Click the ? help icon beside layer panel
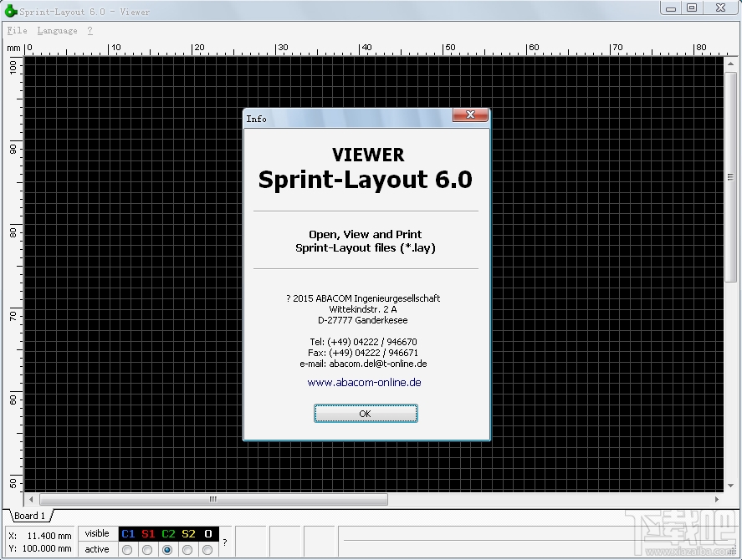742x560 pixels. click(224, 542)
